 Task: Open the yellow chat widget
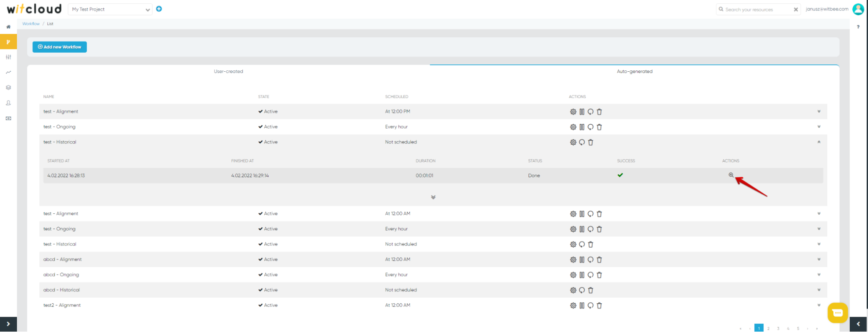tap(838, 313)
